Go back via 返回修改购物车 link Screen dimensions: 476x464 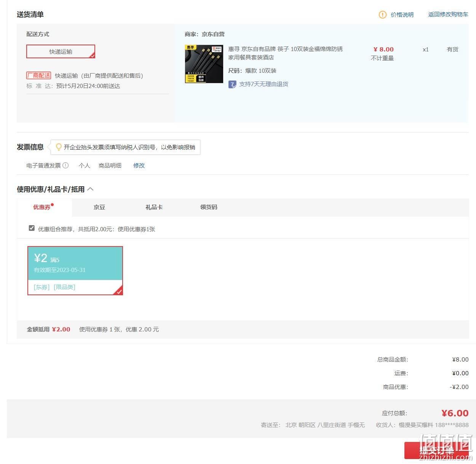(x=448, y=14)
